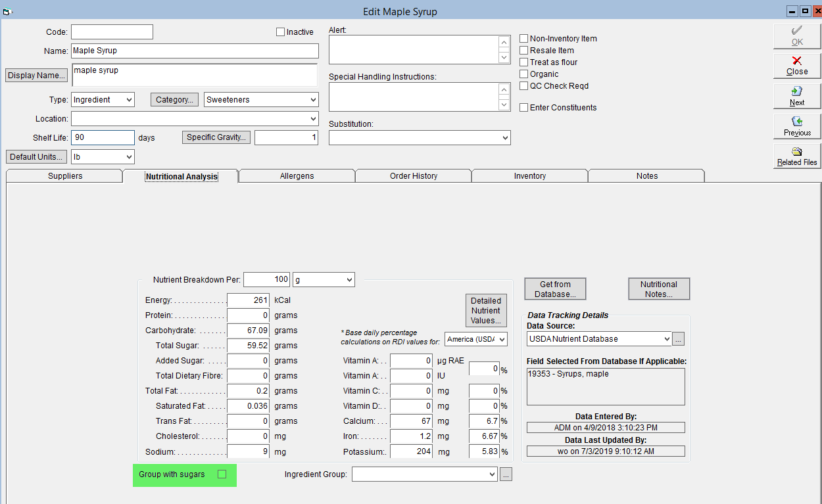822x504 pixels.
Task: Click the Default Units... button
Action: pyautogui.click(x=36, y=157)
